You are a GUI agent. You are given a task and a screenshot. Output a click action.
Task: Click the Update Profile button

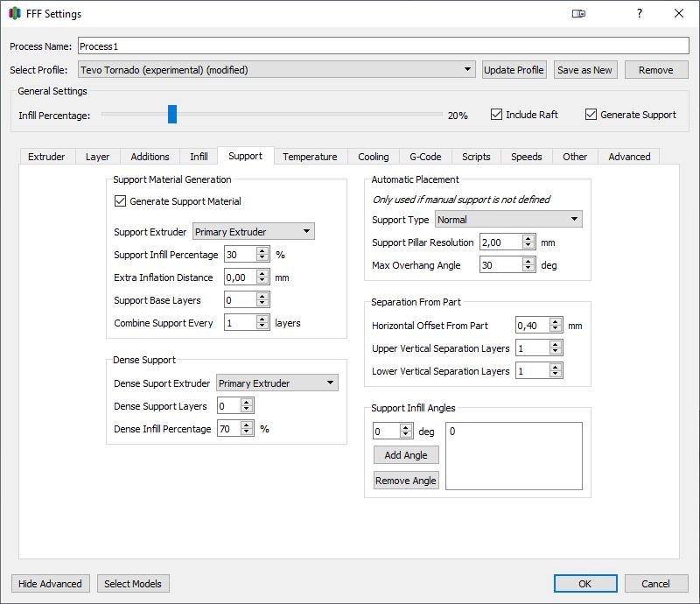click(x=514, y=70)
